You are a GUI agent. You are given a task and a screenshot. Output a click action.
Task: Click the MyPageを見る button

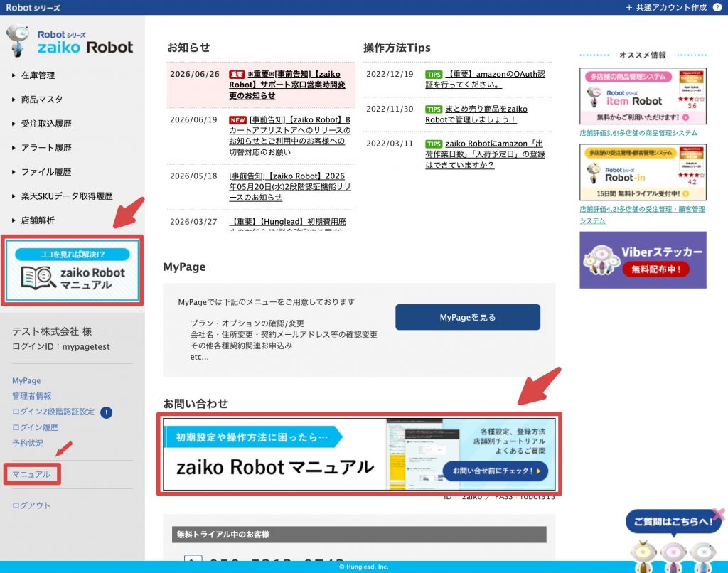tap(468, 317)
